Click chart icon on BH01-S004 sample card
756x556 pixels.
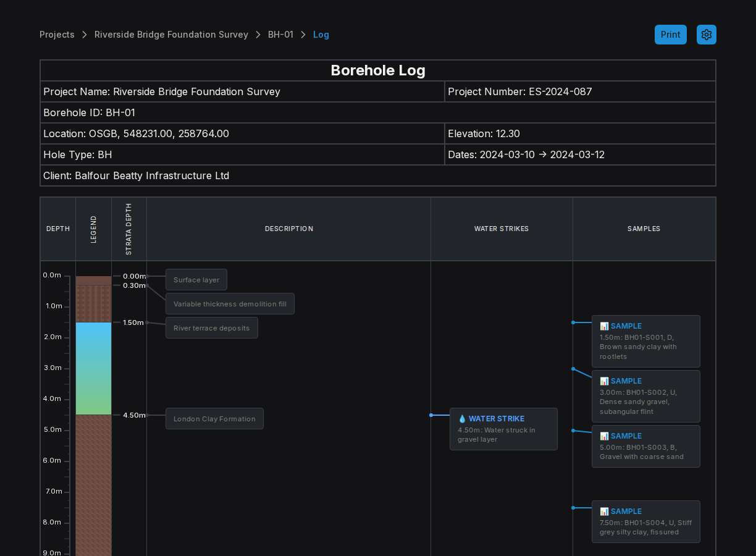[604, 512]
